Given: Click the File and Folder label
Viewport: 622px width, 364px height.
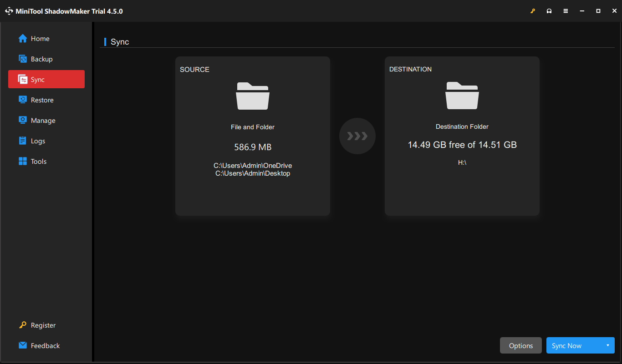Looking at the screenshot, I should [253, 127].
